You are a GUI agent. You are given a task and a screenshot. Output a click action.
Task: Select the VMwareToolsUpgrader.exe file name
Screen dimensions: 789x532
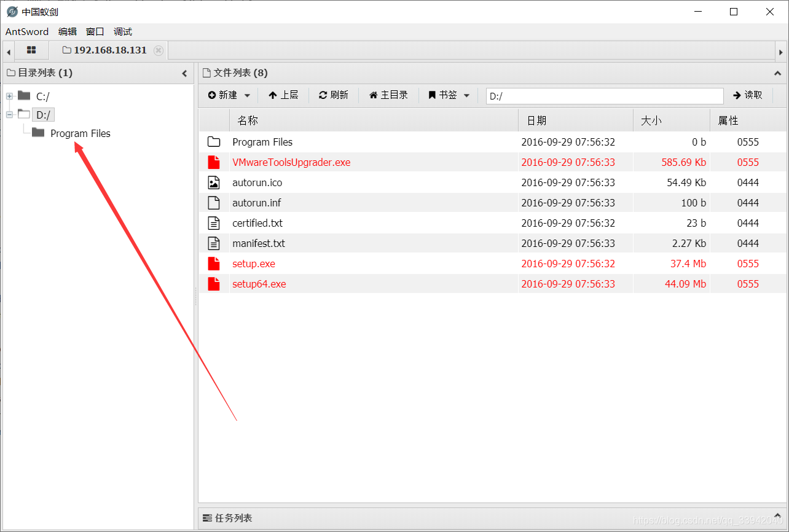(x=291, y=162)
